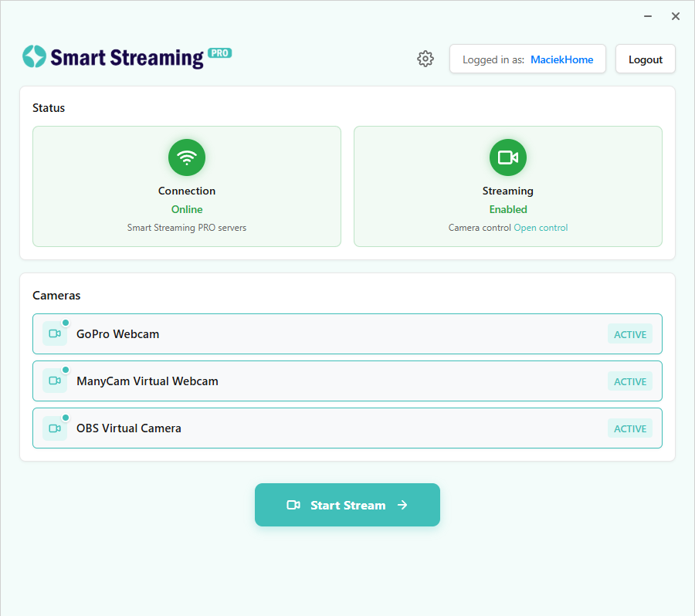Open the camera control link

point(541,228)
